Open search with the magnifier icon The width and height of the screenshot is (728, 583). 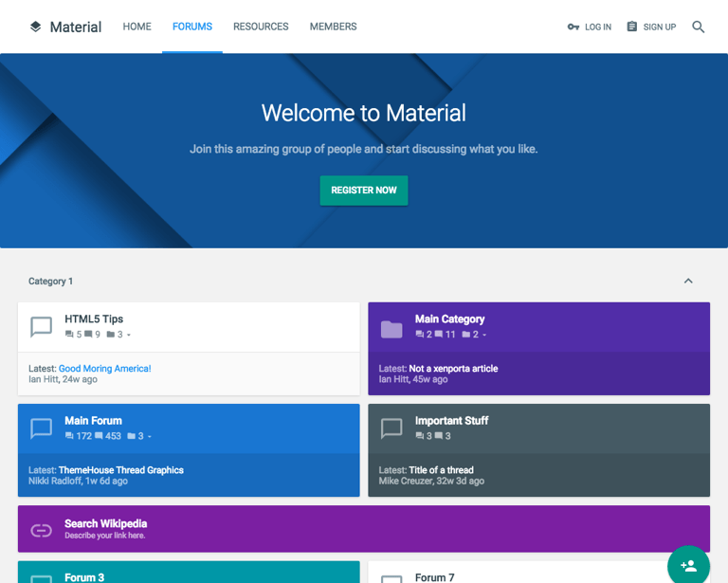[699, 27]
